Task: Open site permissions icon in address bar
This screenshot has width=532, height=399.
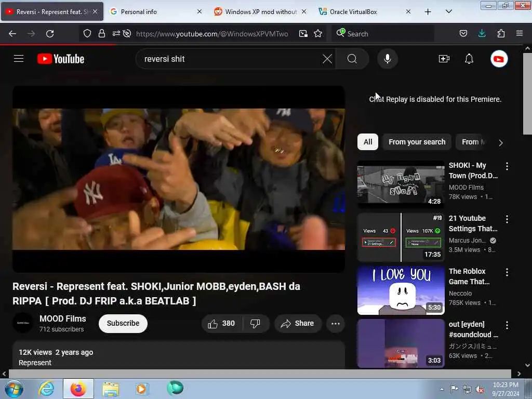Action: tap(116, 33)
